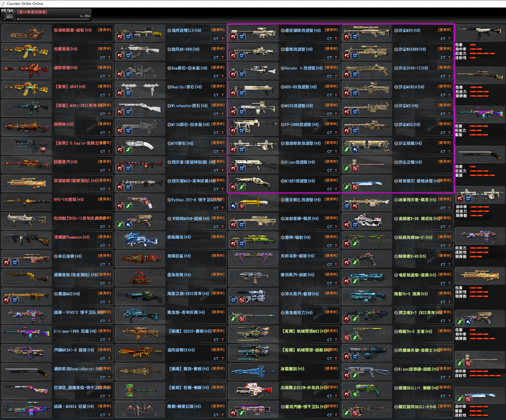Click 使用中 label on Hecate II改进型 row
This screenshot has width=506, height=420.
pyautogui.click(x=331, y=67)
